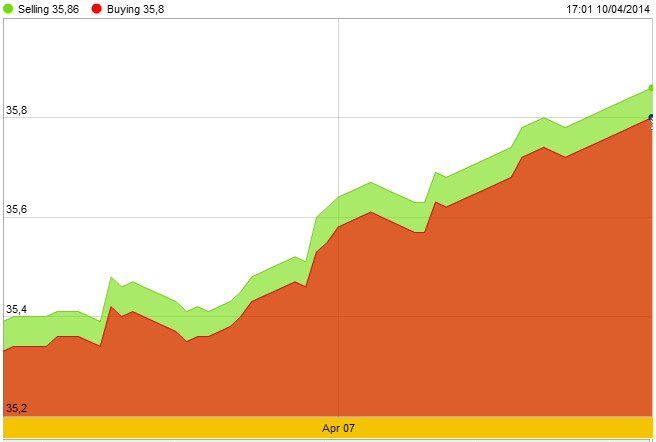Toggle the Selling 35,86 series label

pyautogui.click(x=49, y=8)
